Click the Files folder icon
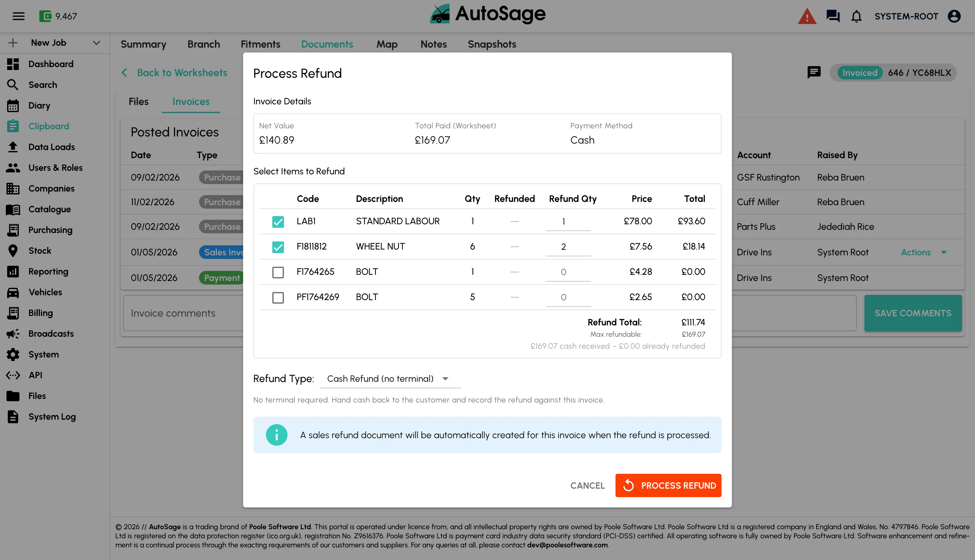Image resolution: width=975 pixels, height=560 pixels. tap(13, 396)
